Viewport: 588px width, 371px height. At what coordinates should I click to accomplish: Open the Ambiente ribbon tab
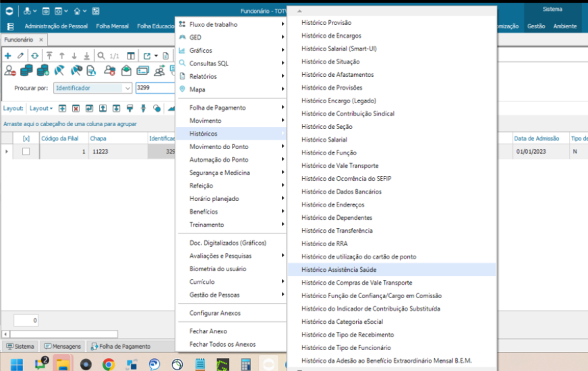click(x=565, y=26)
